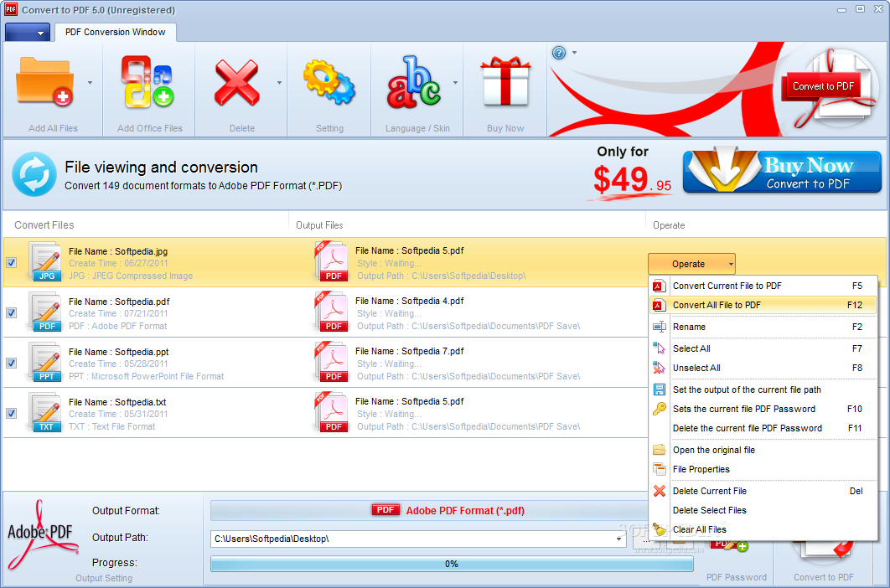The width and height of the screenshot is (890, 588).
Task: Click the blue refresh conversion icon
Action: click(34, 174)
